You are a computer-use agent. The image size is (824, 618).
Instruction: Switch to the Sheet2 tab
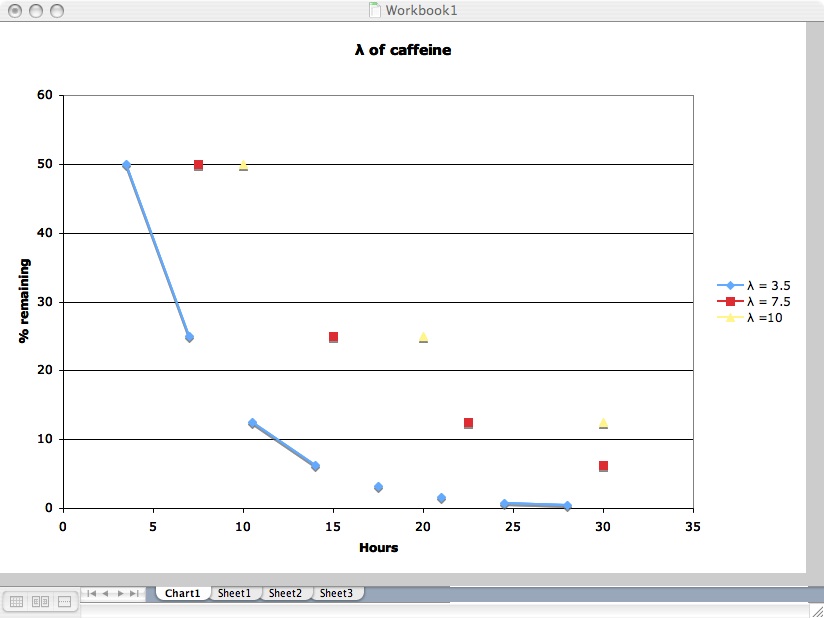click(285, 593)
